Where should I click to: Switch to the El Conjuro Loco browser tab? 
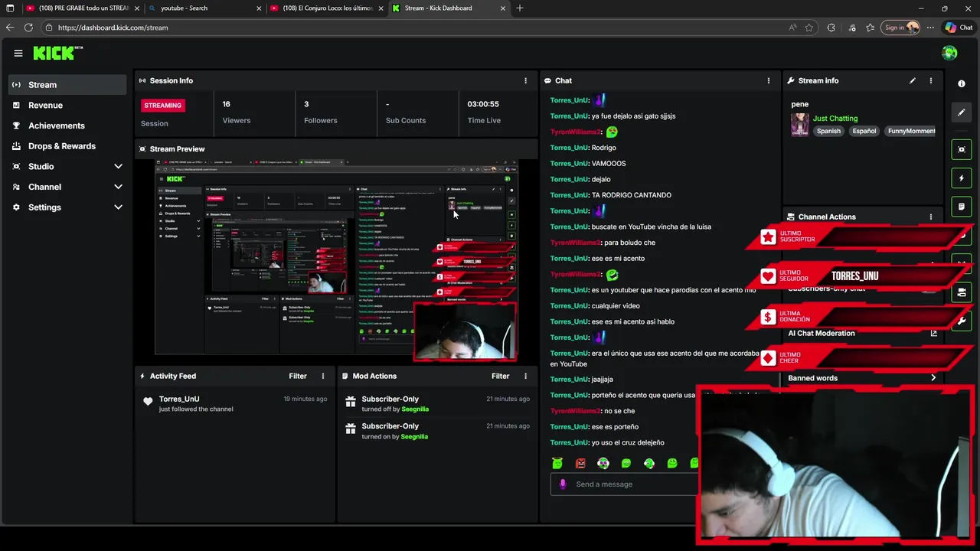[325, 8]
